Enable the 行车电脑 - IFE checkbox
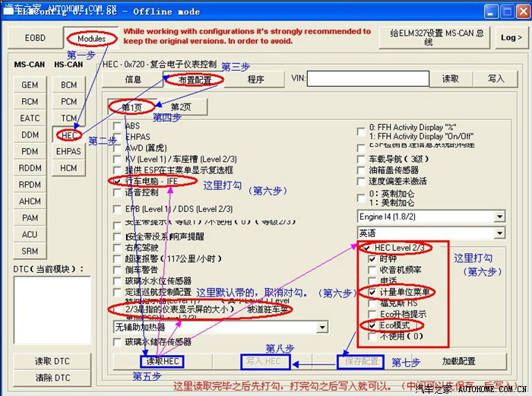This screenshot has width=532, height=396. (x=117, y=182)
